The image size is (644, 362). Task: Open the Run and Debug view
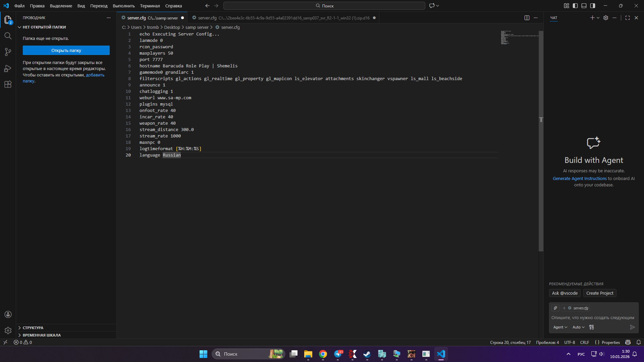click(8, 68)
